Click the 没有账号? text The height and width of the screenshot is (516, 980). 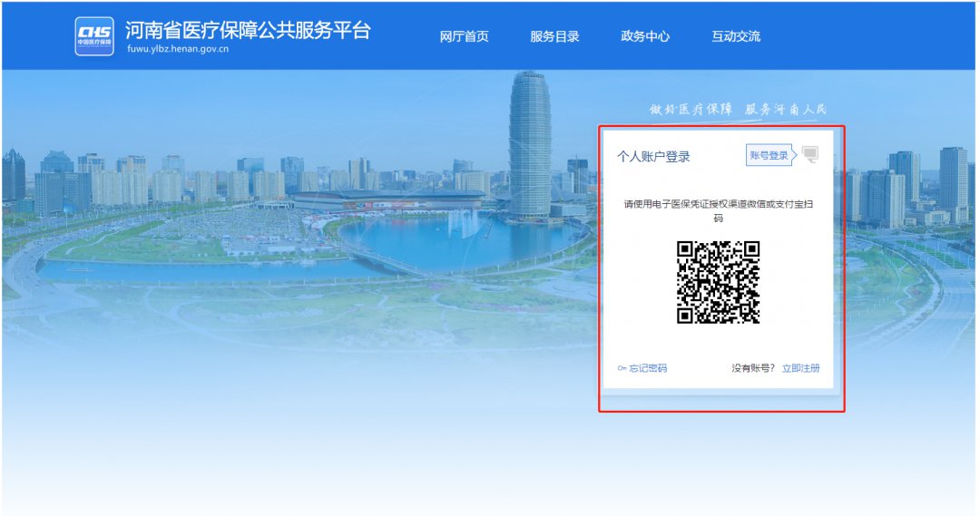coord(753,368)
